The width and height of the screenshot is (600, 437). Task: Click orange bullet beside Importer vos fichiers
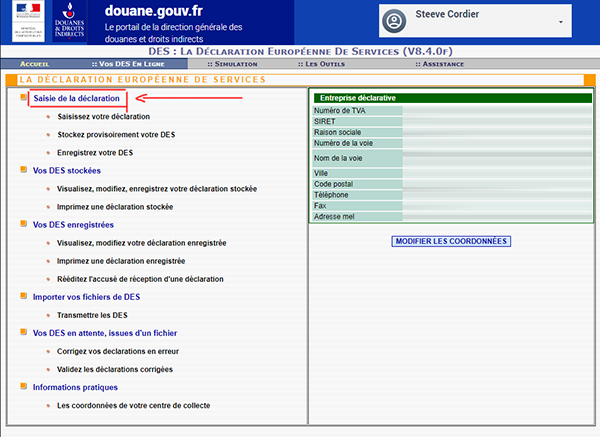23,296
